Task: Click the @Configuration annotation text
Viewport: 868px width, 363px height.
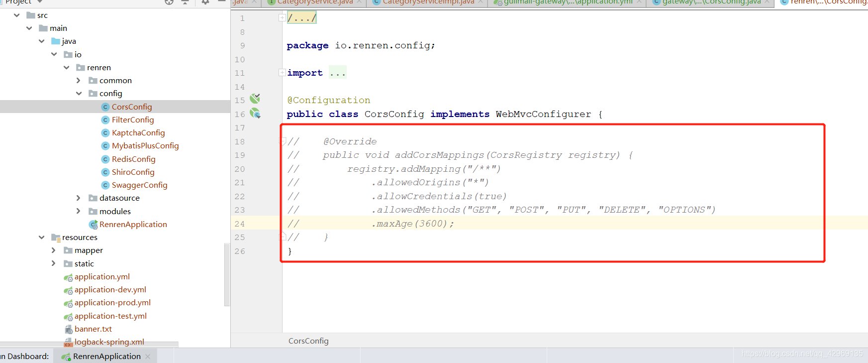Action: pos(329,100)
